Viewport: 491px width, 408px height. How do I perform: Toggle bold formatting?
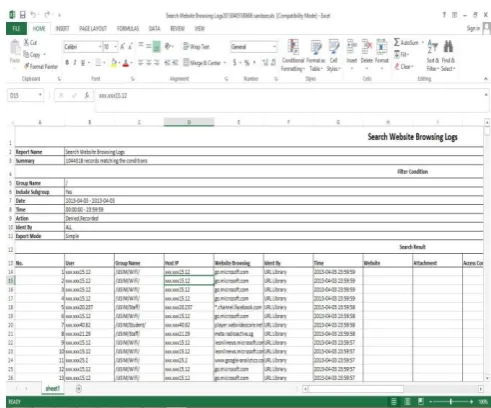(x=67, y=62)
